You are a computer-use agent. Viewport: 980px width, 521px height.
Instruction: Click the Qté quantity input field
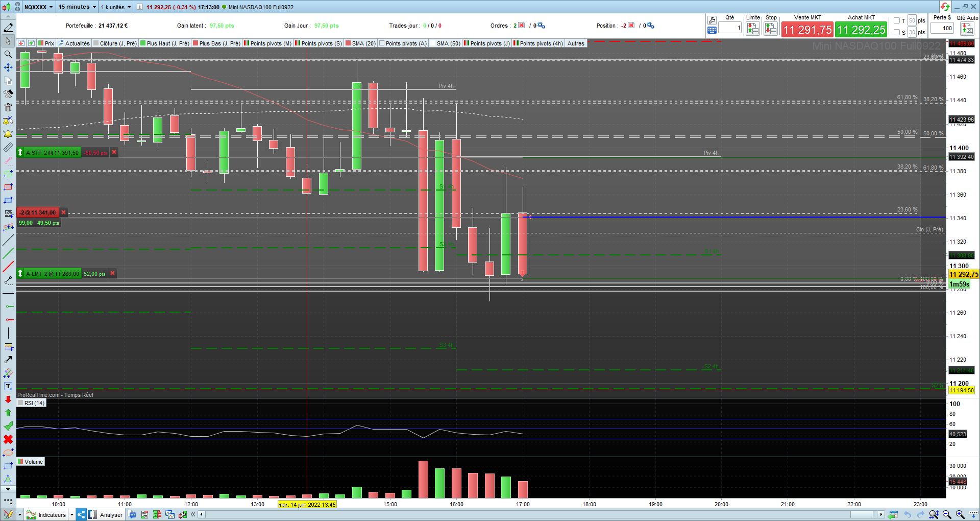(730, 28)
